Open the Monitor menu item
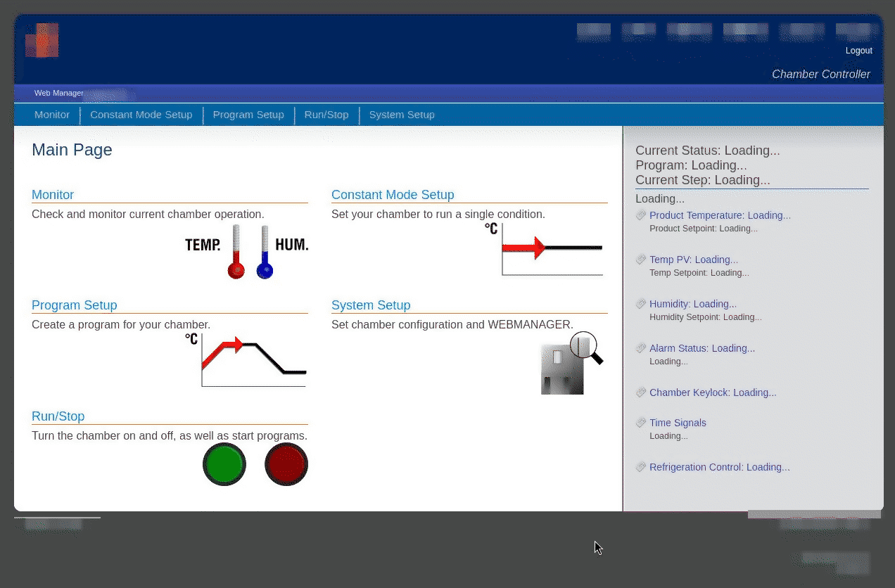Screen dimensions: 895x588 51,115
